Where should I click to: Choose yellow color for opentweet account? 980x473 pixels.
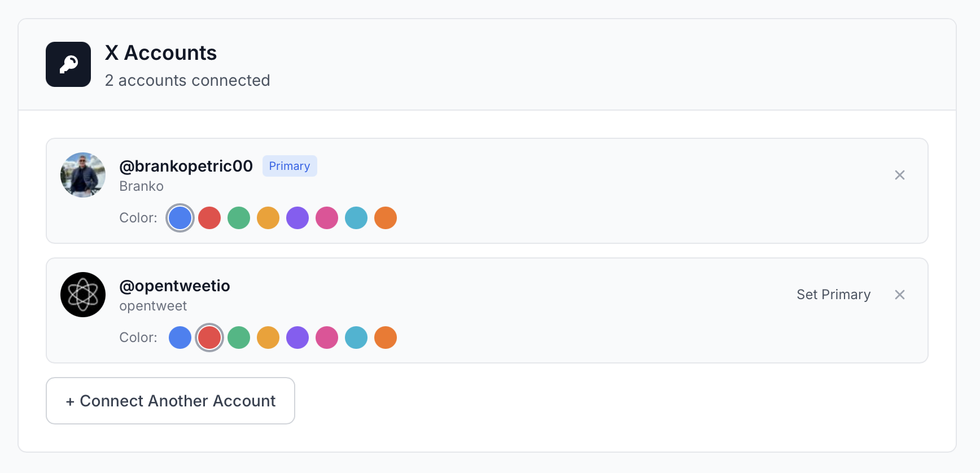[268, 338]
